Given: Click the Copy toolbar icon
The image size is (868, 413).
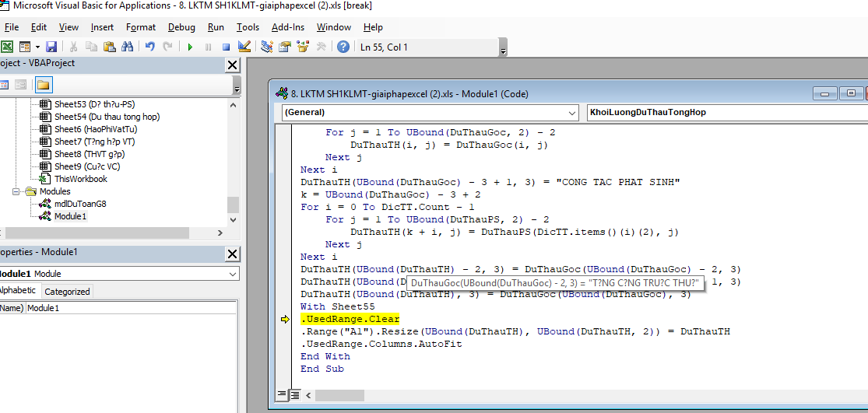Looking at the screenshot, I should tap(91, 47).
